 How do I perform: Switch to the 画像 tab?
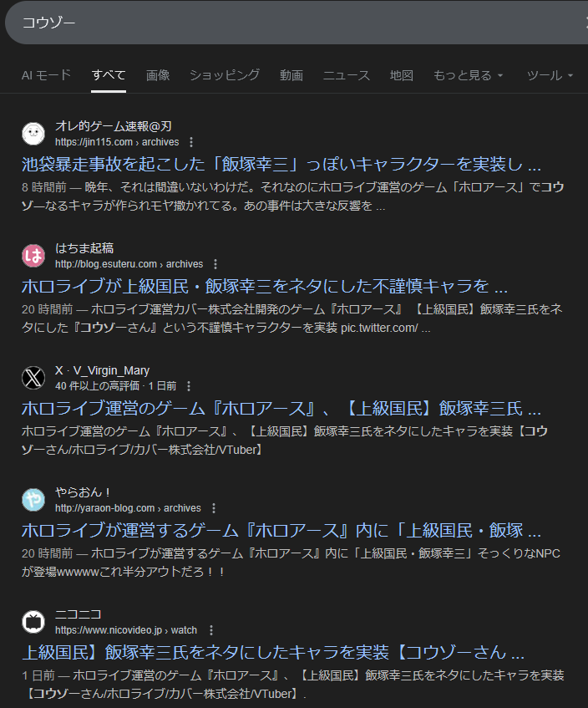pos(158,75)
